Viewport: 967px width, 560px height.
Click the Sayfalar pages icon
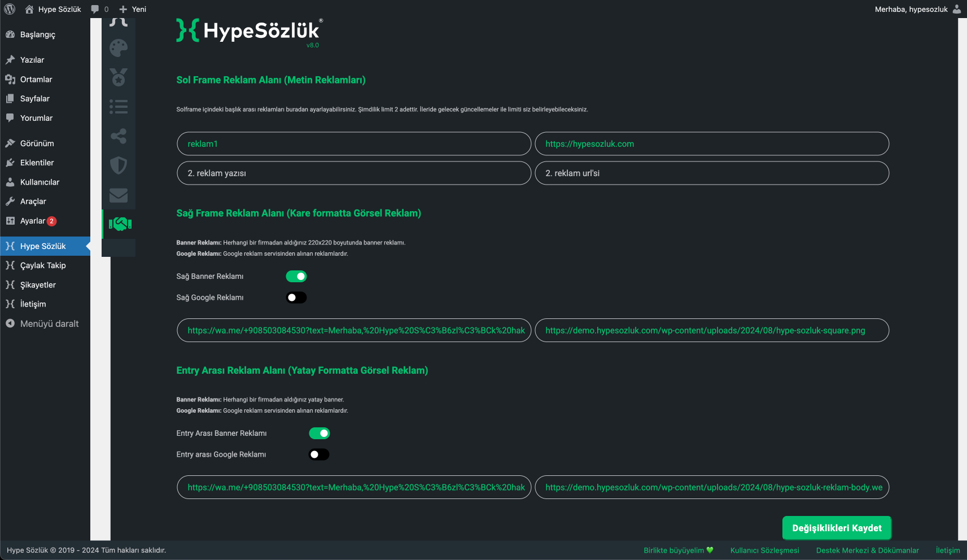[x=10, y=98]
